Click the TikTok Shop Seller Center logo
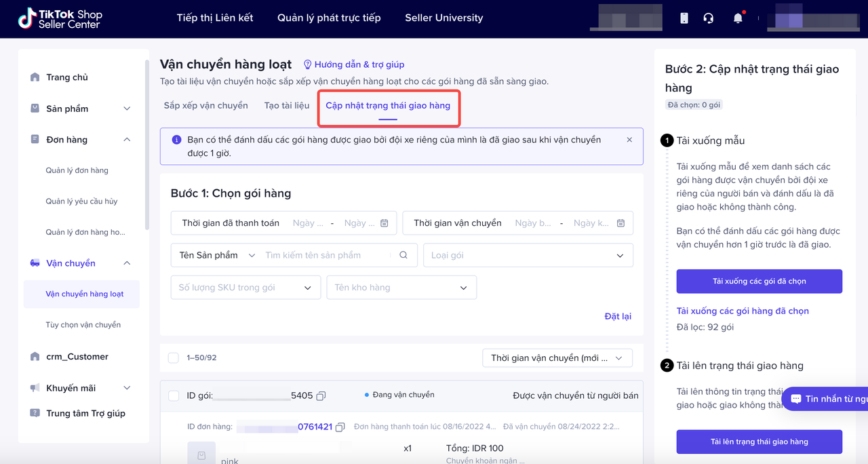Image resolution: width=868 pixels, height=464 pixels. tap(60, 19)
